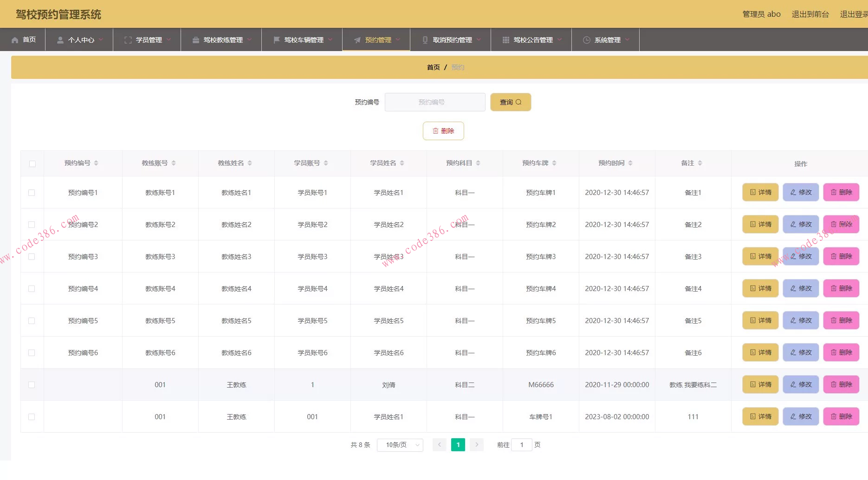868x480 pixels.
Task: Select the checkbox for the 王教练 M66666 row
Action: [x=32, y=385]
